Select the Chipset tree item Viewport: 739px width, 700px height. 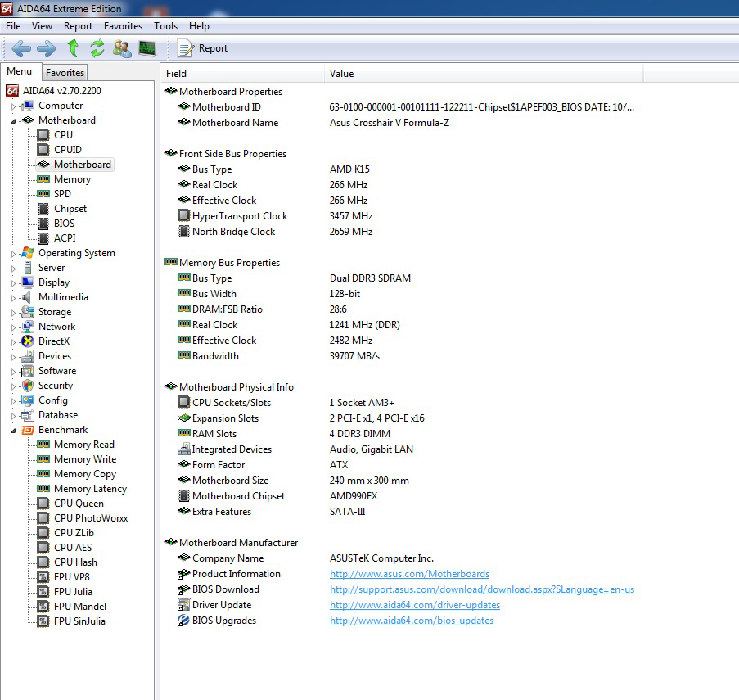point(70,208)
